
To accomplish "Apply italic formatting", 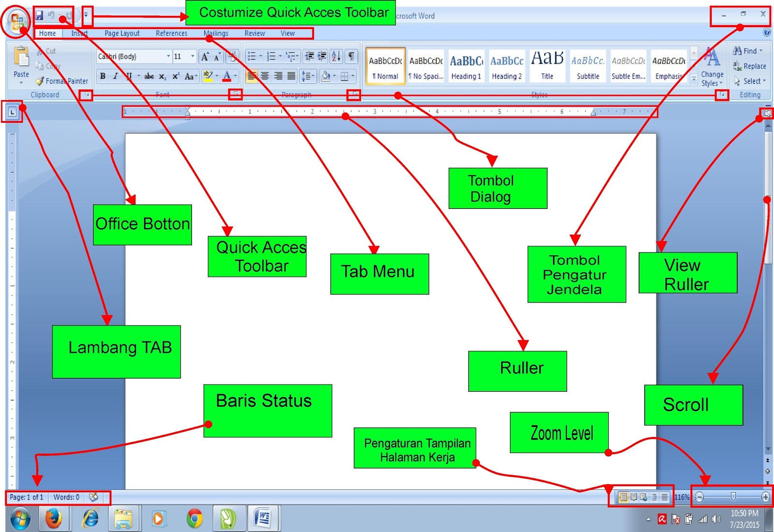I will tap(115, 76).
